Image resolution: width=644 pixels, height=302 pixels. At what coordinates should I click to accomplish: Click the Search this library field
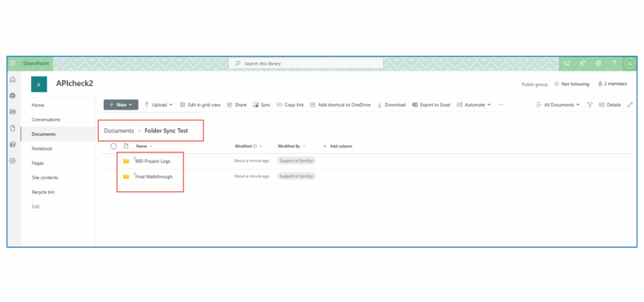coord(306,64)
